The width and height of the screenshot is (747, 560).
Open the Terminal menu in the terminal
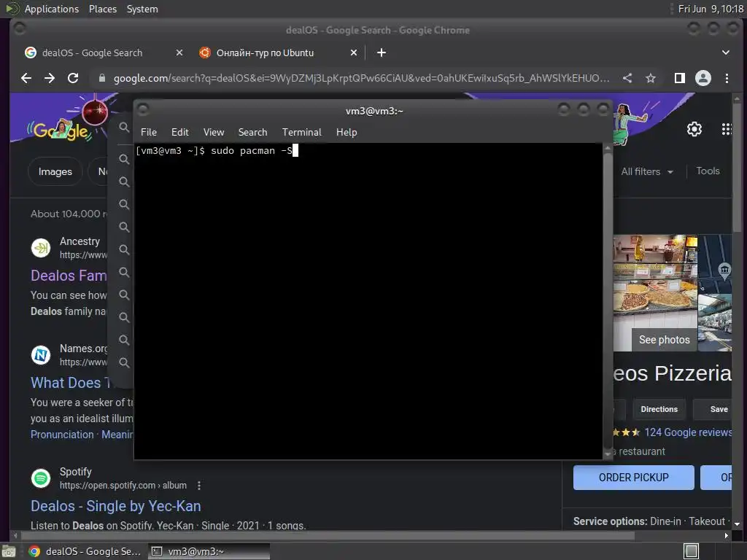(301, 133)
